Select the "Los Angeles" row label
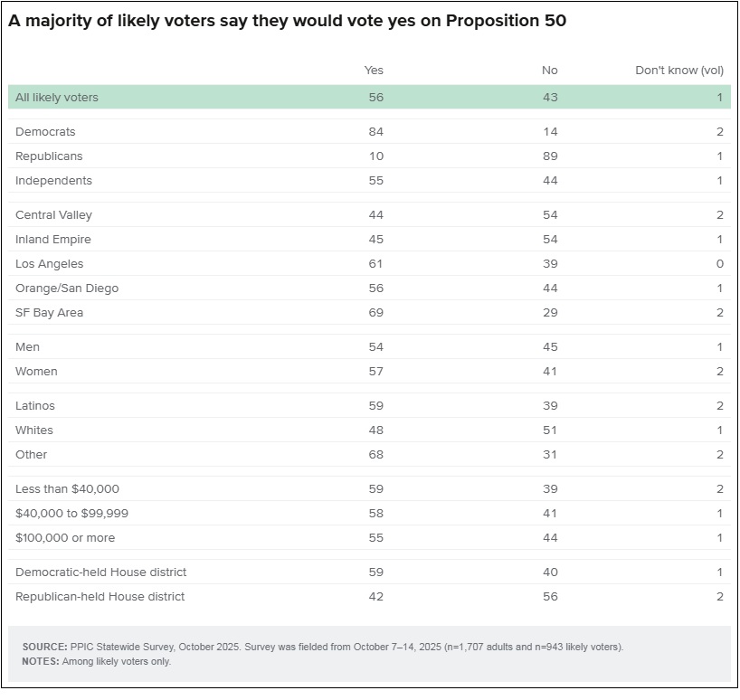Viewport: 740px width, 700px height. [x=49, y=264]
